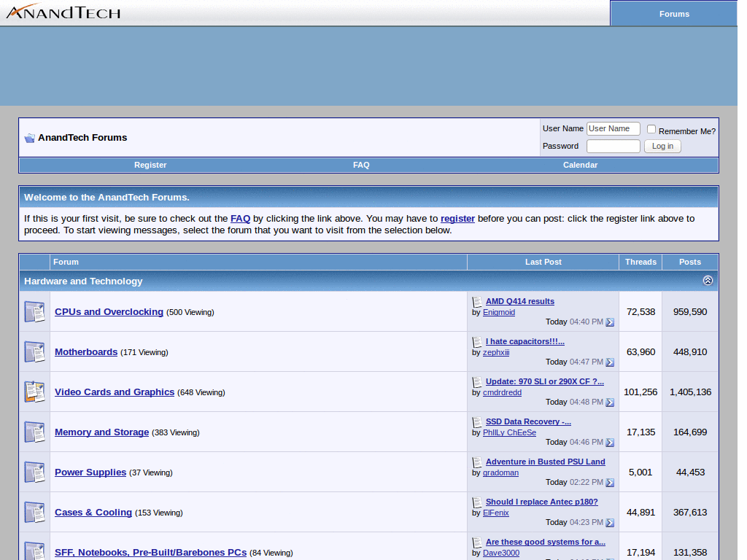Click the Last Post column header
Image resolution: width=747 pixels, height=560 pixels.
point(543,262)
